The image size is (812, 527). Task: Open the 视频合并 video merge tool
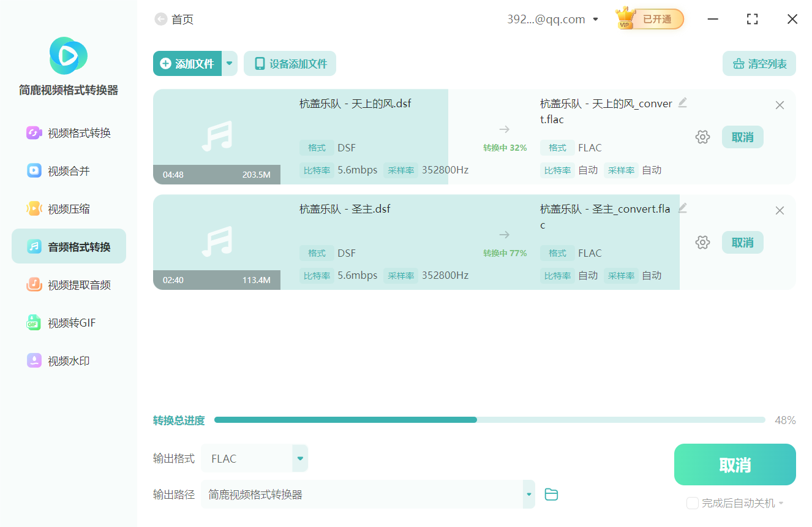(x=68, y=170)
